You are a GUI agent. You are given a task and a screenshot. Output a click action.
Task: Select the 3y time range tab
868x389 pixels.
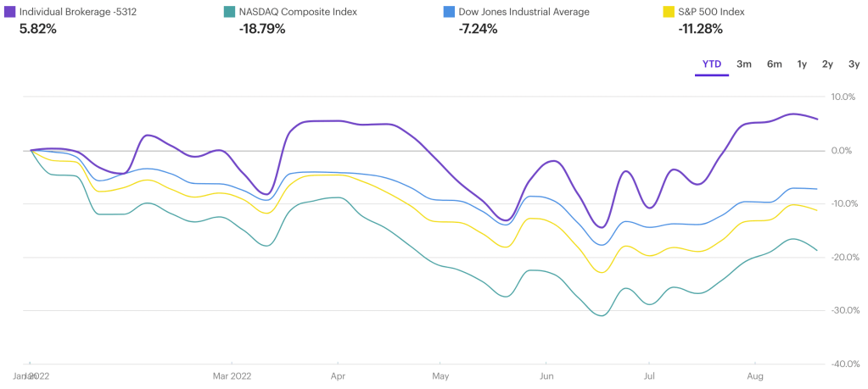pyautogui.click(x=853, y=64)
